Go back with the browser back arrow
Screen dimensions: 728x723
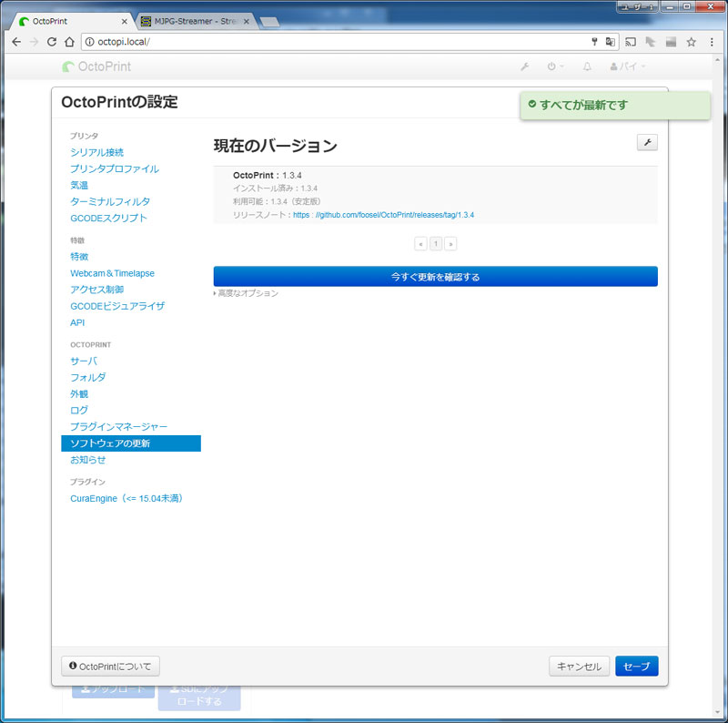[x=16, y=42]
